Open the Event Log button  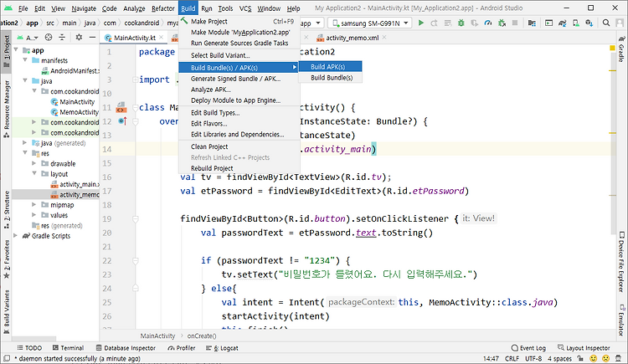tap(528, 348)
